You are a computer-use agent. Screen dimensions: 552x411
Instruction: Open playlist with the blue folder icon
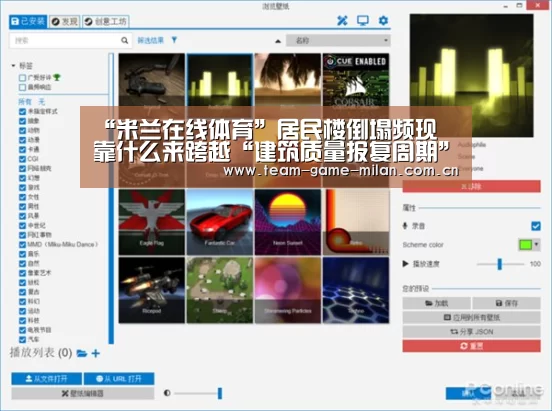pos(82,353)
